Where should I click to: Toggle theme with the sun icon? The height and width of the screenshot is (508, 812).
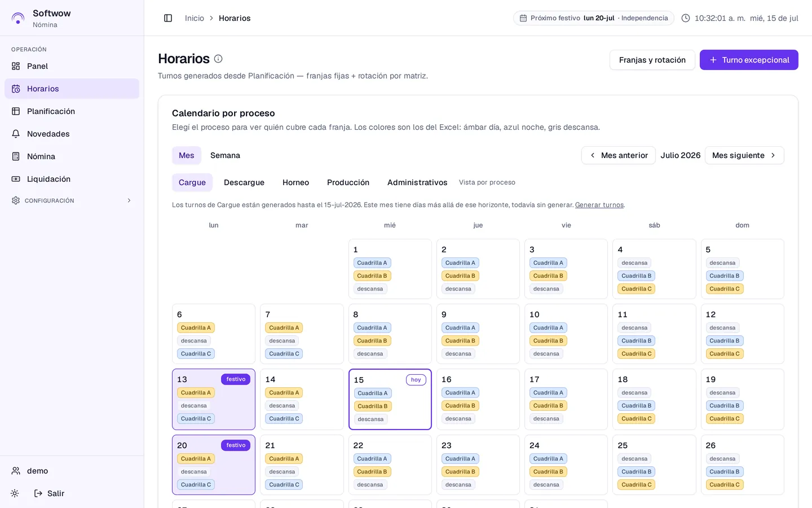(x=15, y=493)
